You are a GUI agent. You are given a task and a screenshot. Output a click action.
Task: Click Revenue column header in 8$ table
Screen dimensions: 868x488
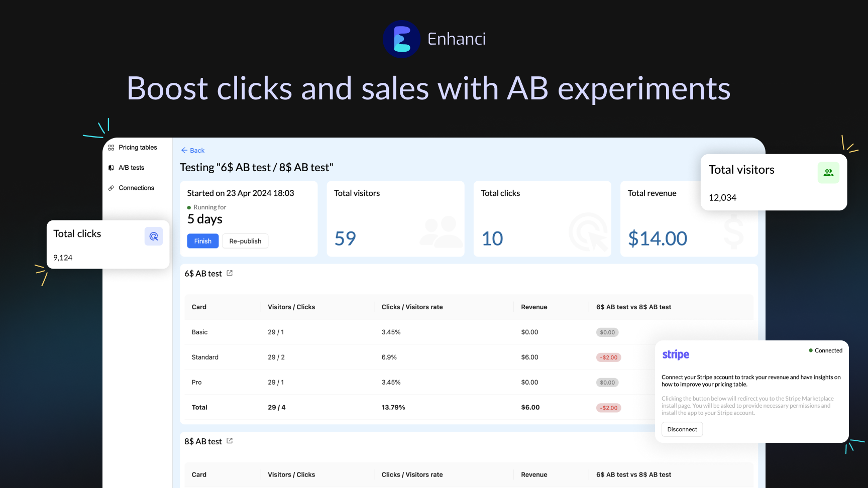tap(534, 475)
